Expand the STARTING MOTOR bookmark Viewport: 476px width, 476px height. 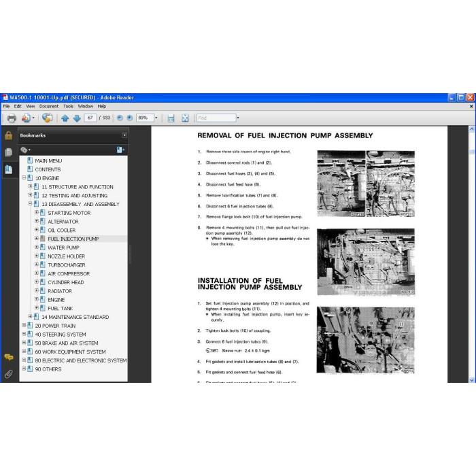(x=37, y=212)
